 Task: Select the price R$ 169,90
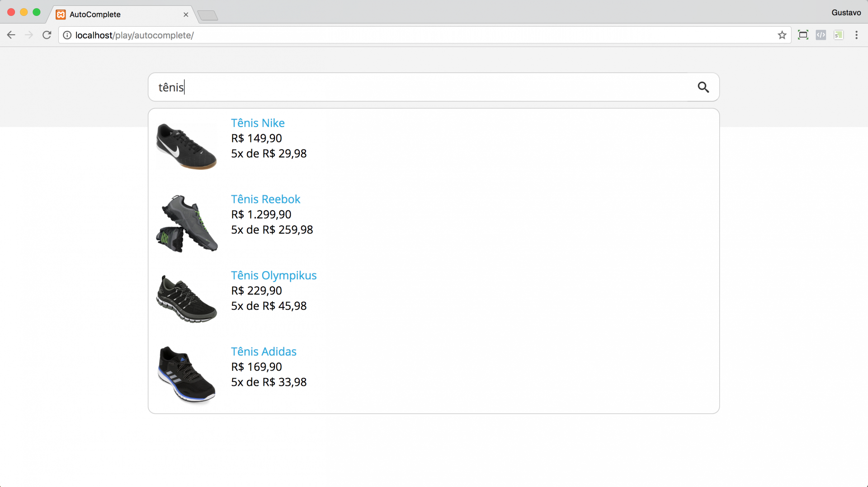coord(256,367)
